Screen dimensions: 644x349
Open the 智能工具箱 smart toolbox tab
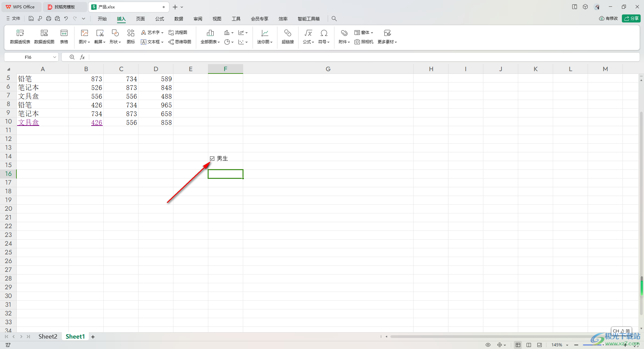309,19
